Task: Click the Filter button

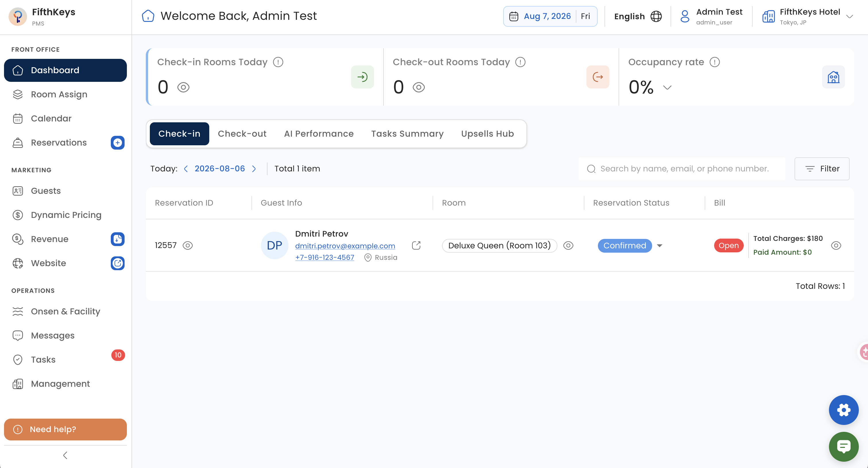Action: click(x=821, y=169)
